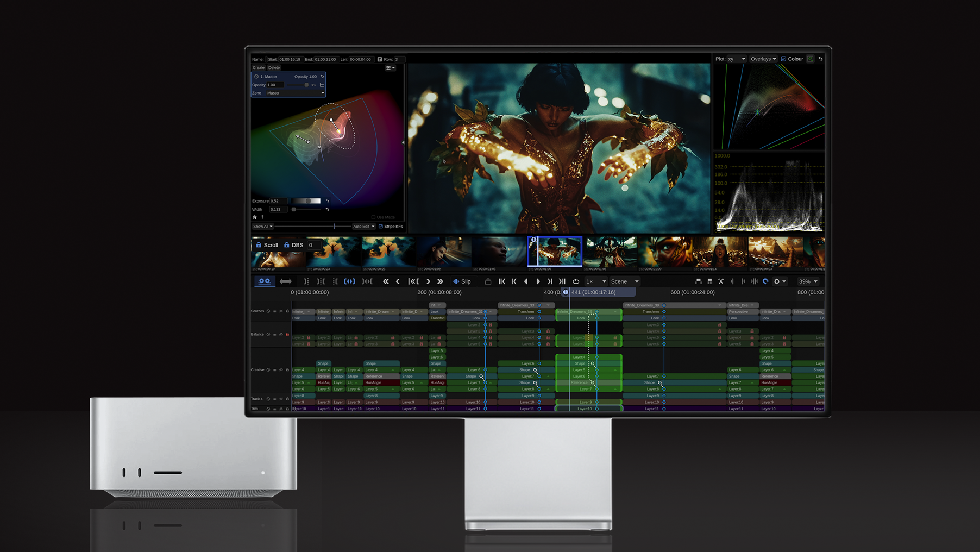
Task: Click the Create button
Action: 259,67
